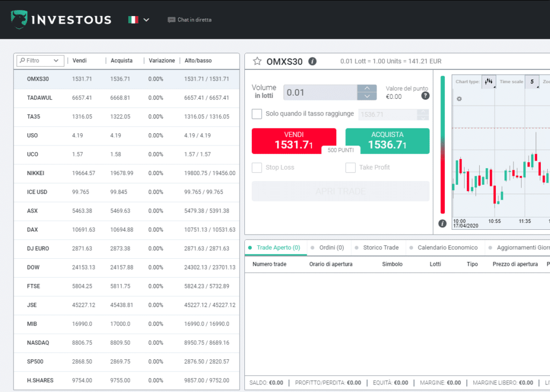This screenshot has width=550, height=392.
Task: Click DAX buy price 10694.88
Action: tap(122, 230)
